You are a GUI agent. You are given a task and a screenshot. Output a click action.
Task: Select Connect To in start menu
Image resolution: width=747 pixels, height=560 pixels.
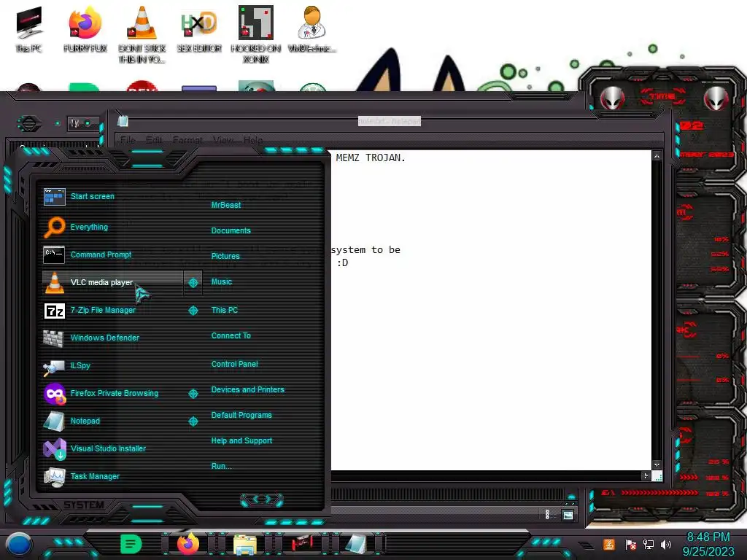click(231, 335)
